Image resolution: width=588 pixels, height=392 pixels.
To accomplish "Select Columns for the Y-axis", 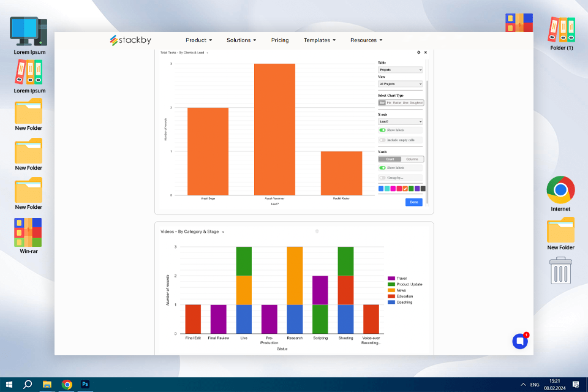I will [x=412, y=159].
